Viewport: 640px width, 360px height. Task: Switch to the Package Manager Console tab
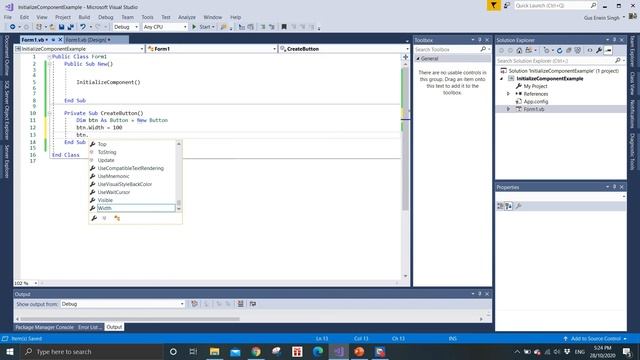click(44, 327)
